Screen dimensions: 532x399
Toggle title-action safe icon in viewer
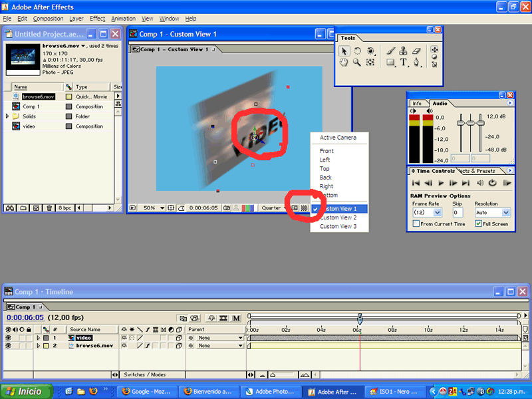point(171,208)
